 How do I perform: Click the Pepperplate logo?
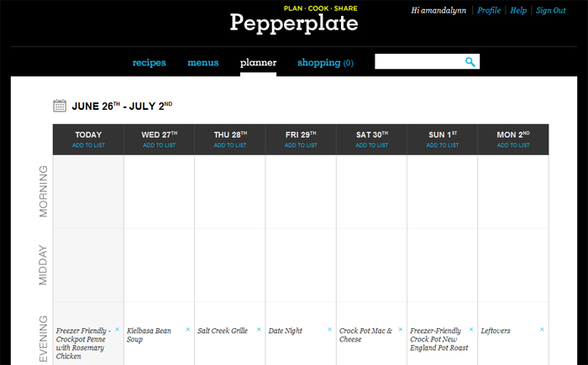[x=294, y=23]
